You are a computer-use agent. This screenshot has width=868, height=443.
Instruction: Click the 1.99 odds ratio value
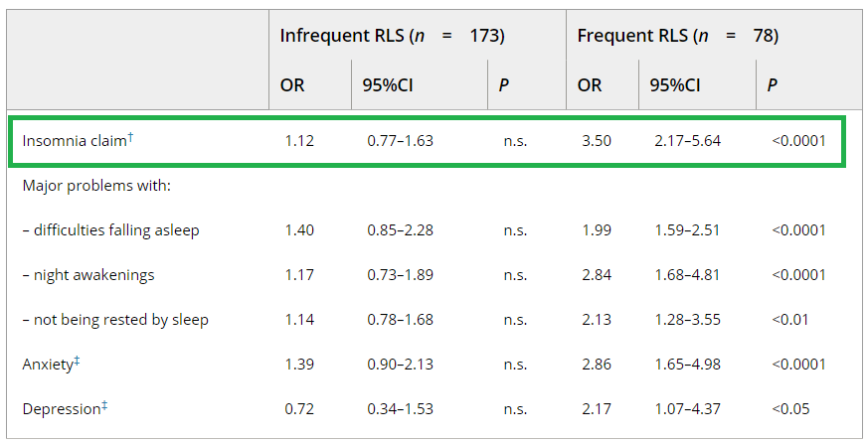[x=597, y=230]
